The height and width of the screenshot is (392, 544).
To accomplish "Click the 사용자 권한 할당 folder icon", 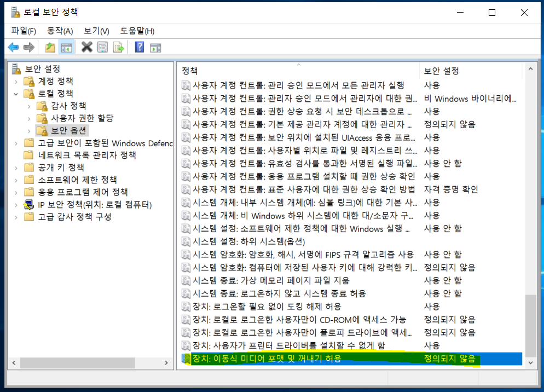I will [x=42, y=118].
